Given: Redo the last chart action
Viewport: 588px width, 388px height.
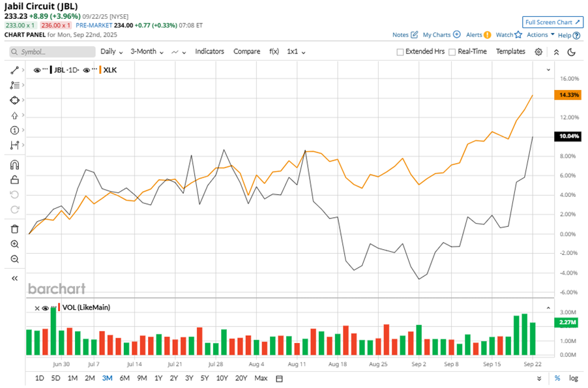Looking at the screenshot, I should point(14,210).
